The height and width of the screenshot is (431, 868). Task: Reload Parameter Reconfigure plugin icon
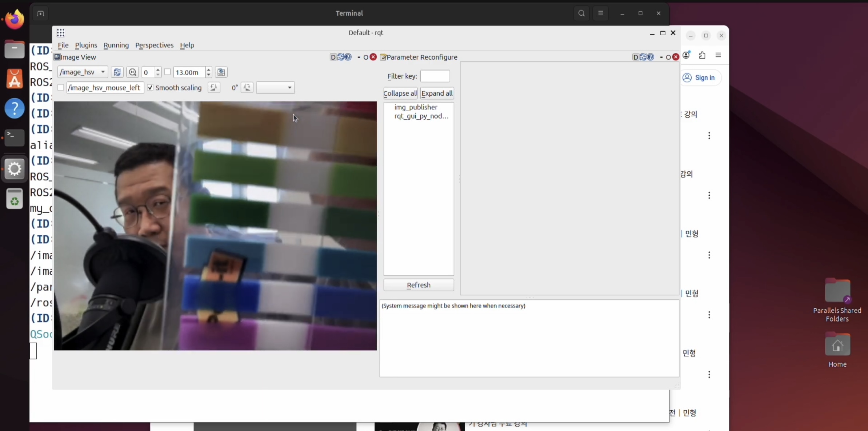[x=643, y=57]
